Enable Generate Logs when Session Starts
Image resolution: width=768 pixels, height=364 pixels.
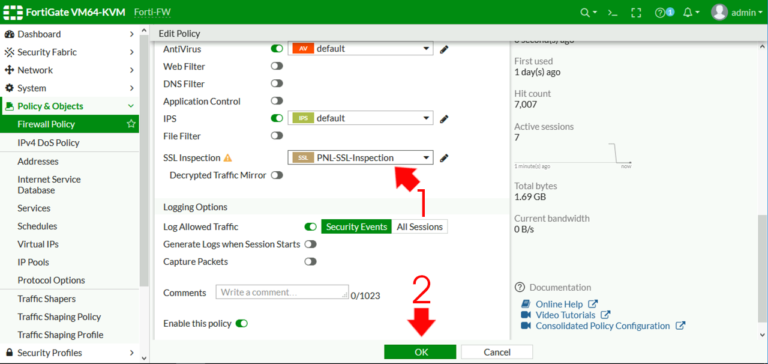pyautogui.click(x=311, y=244)
